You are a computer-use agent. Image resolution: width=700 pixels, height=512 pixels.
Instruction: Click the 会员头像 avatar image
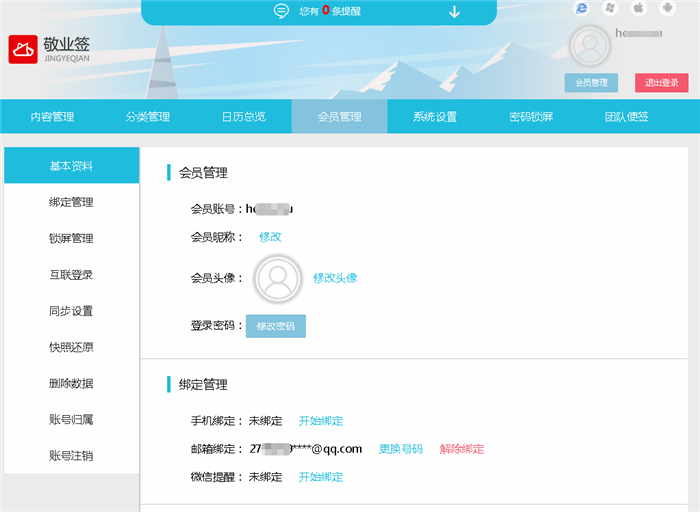277,278
